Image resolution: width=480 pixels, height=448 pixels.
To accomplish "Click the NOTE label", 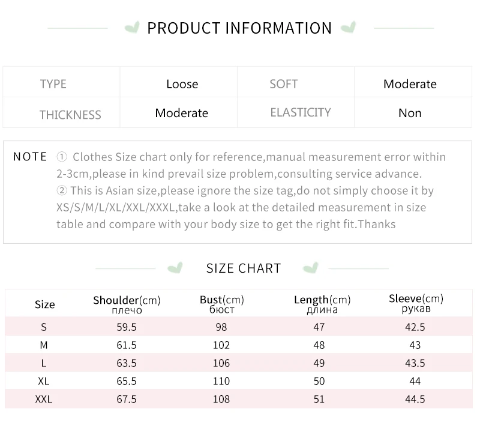I will click(30, 157).
